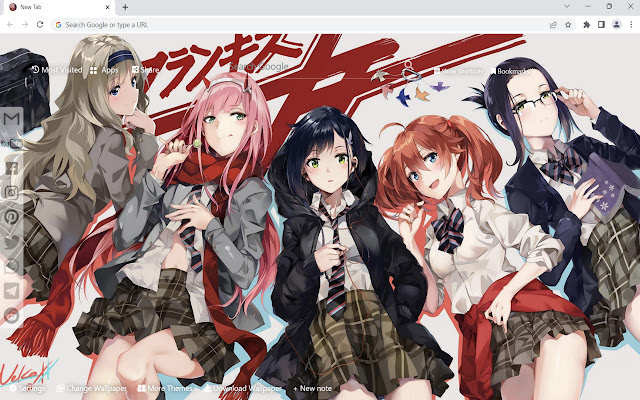Toggle the browser side panel
The width and height of the screenshot is (640, 400).
click(601, 24)
